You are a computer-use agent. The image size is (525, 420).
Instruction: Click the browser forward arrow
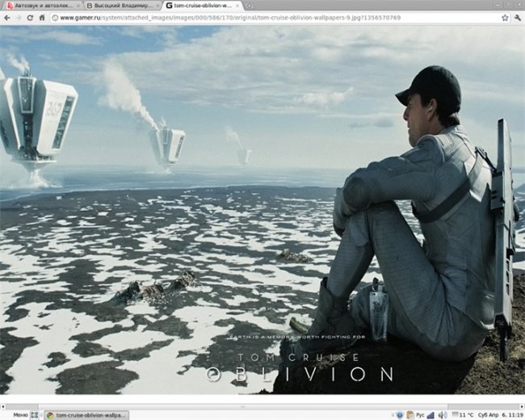[20, 17]
